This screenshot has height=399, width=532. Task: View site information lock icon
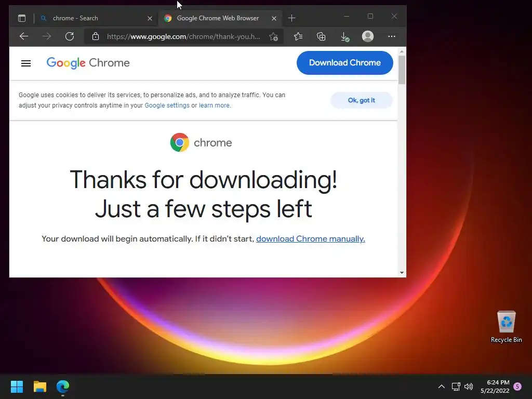96,36
